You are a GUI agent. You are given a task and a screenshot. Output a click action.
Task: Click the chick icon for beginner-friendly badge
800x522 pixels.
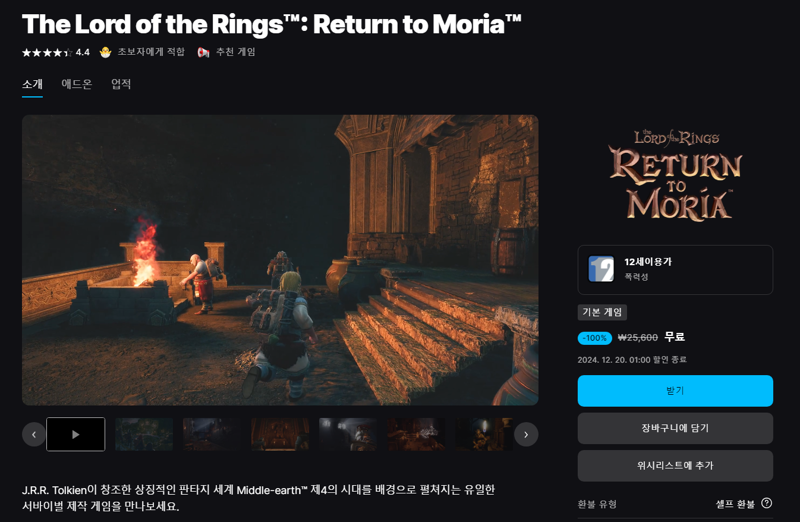pos(106,52)
